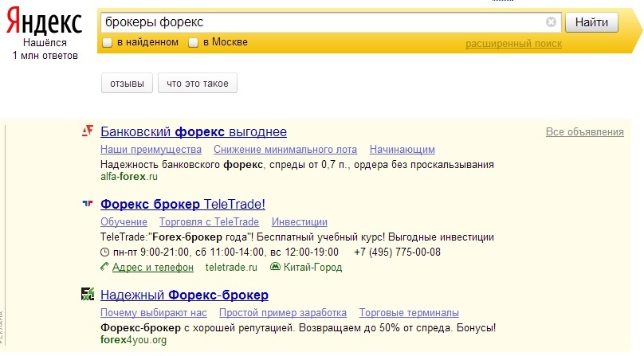The image size is (644, 356).
Task: Enable the 'в Москве' checkbox
Action: [193, 42]
